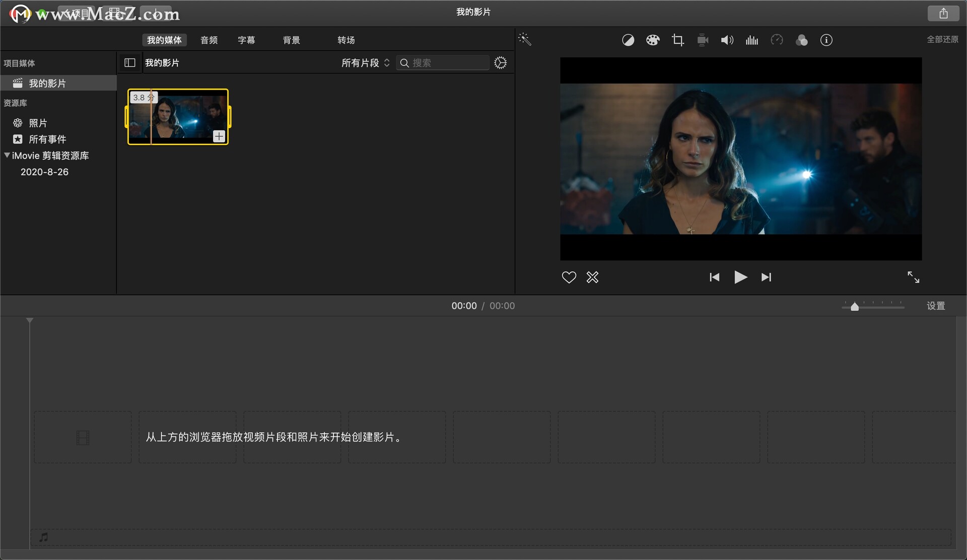This screenshot has width=967, height=560.
Task: Switch to the 我的媒体 tab
Action: tap(164, 40)
